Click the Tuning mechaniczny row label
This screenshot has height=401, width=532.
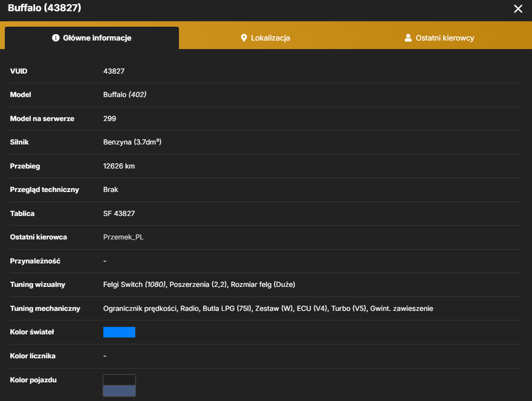[45, 309]
